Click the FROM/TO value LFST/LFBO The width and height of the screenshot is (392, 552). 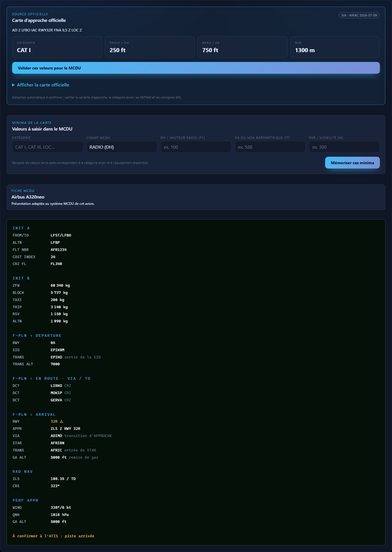click(x=61, y=235)
